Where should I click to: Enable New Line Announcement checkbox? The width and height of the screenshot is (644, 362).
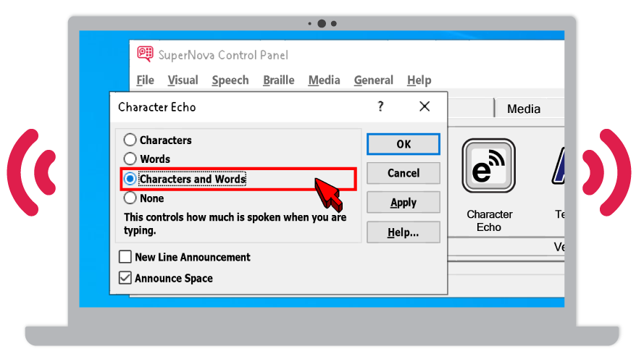click(125, 257)
